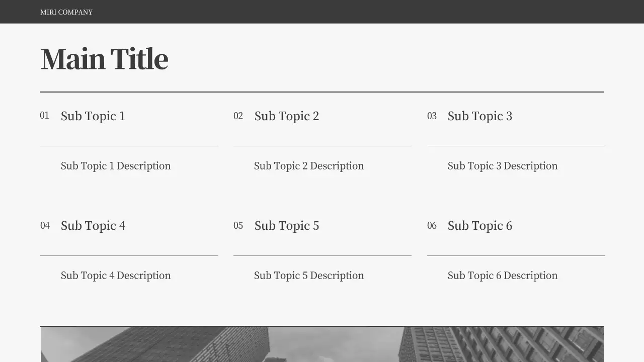Click the 03 number label
The height and width of the screenshot is (362, 644).
[x=432, y=116]
